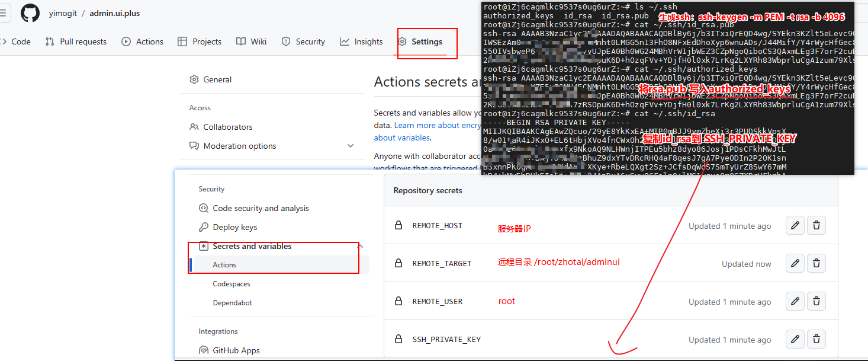This screenshot has width=868, height=361.
Task: Click the Moderation options comment icon
Action: 194,146
